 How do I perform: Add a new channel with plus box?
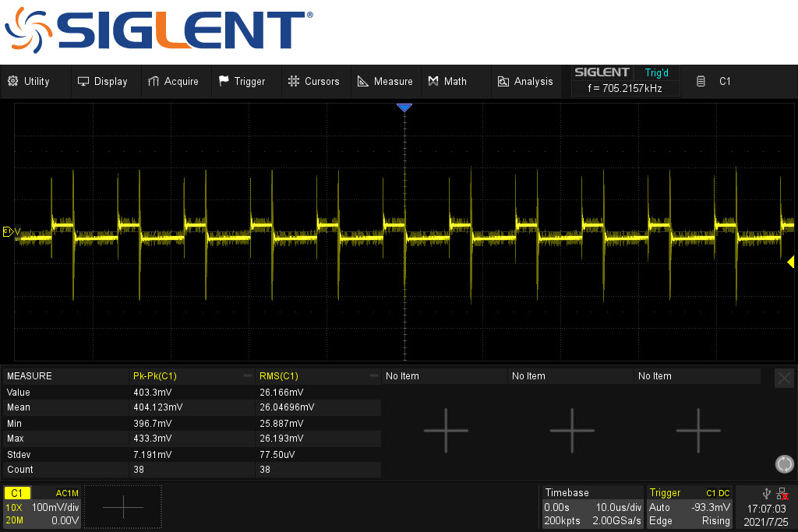click(x=123, y=506)
